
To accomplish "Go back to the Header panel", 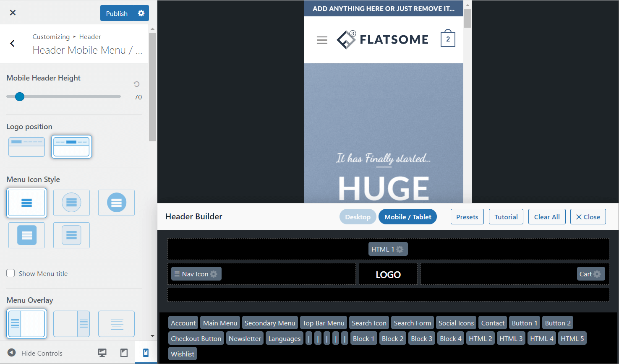I will (12, 44).
